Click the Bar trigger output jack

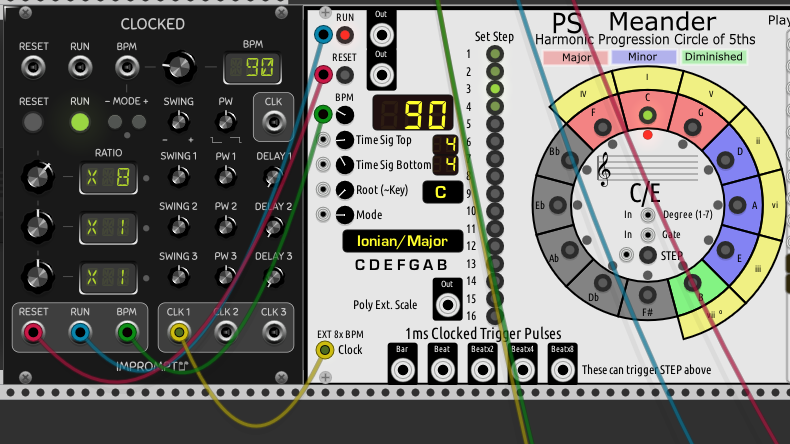pos(402,370)
